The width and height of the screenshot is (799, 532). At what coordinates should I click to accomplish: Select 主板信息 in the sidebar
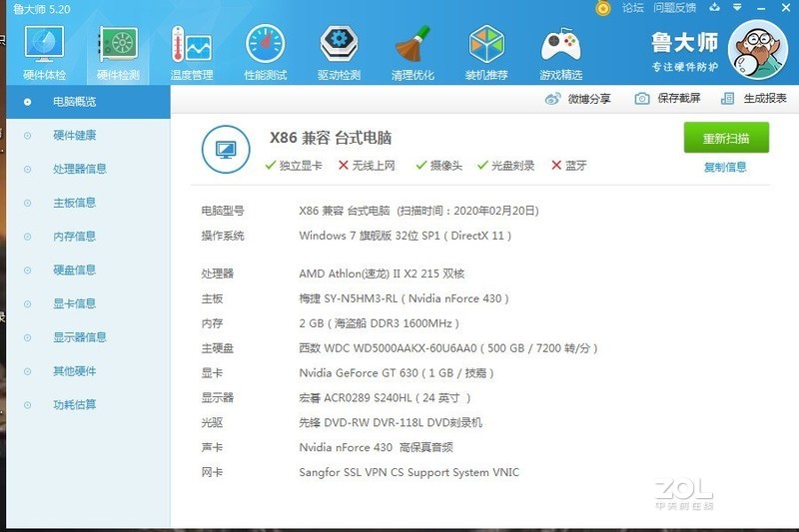(88, 203)
